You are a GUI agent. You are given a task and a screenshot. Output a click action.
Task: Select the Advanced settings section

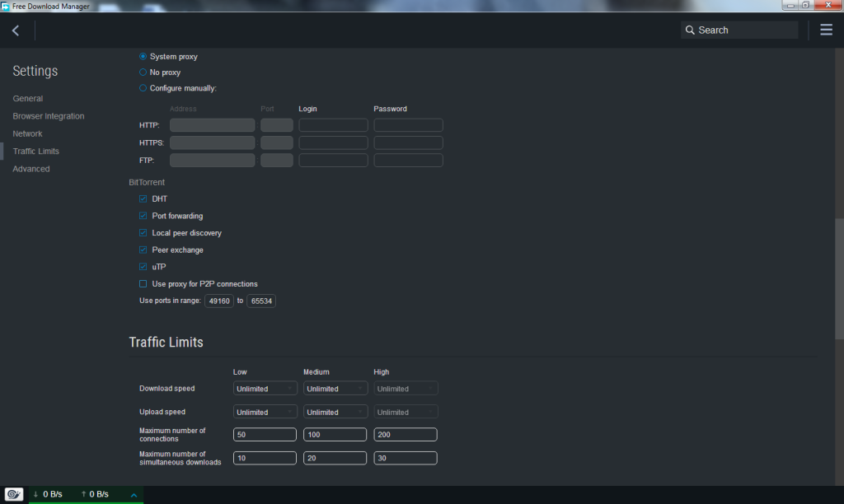pyautogui.click(x=31, y=168)
